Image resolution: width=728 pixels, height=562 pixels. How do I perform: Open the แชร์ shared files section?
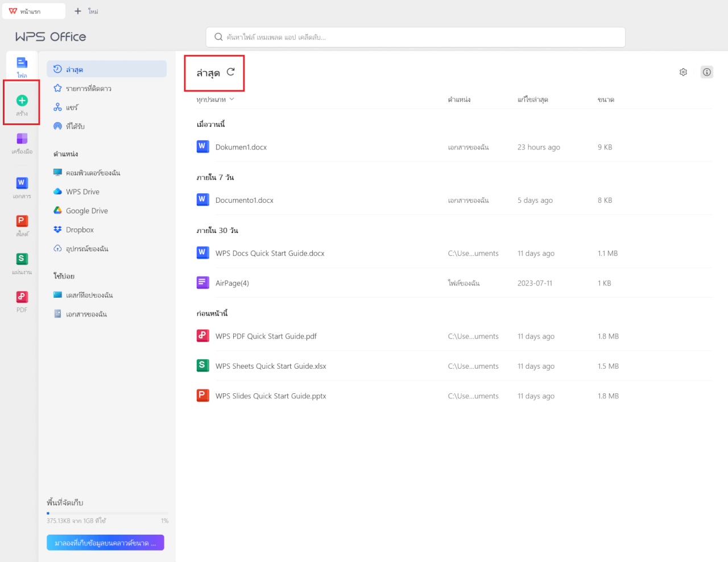coord(106,107)
